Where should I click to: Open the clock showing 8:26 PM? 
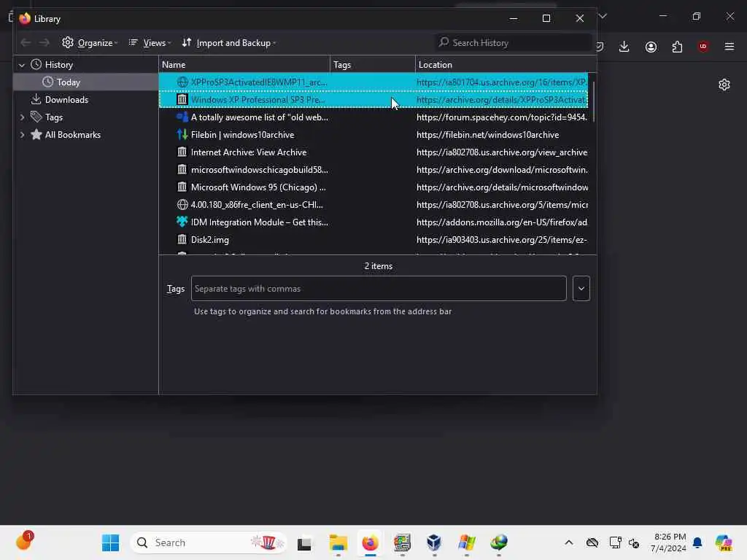pyautogui.click(x=670, y=542)
